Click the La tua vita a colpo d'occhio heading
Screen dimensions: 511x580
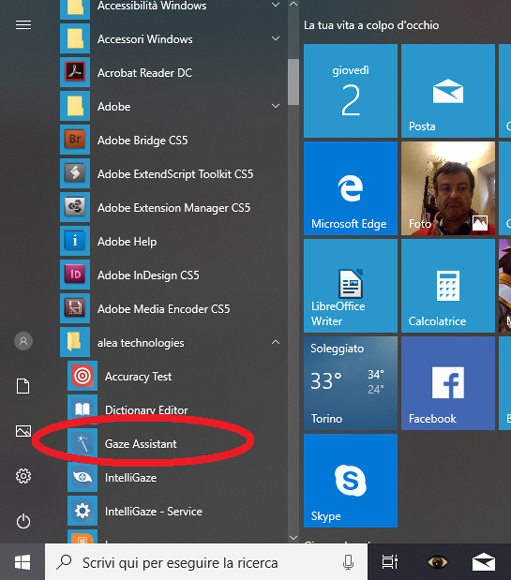tap(372, 25)
